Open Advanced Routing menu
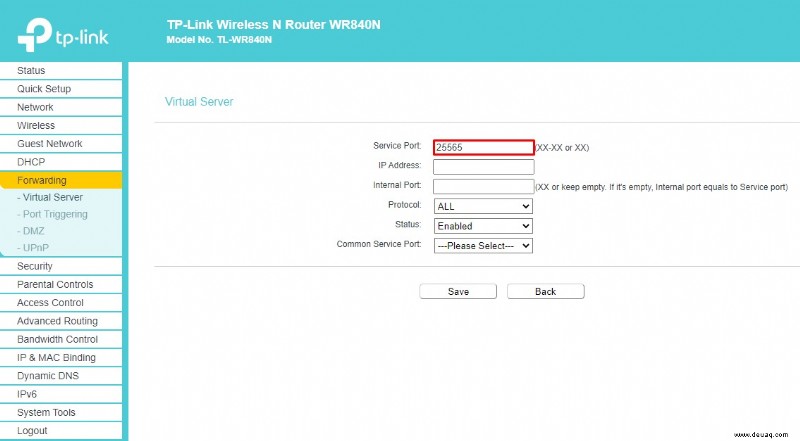Screen dimensions: 800x441 (x=61, y=322)
